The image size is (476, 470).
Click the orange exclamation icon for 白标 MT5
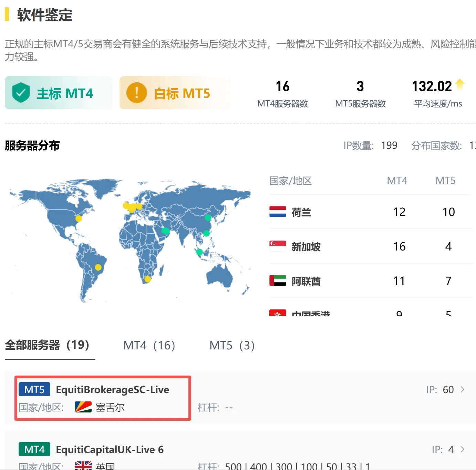137,93
